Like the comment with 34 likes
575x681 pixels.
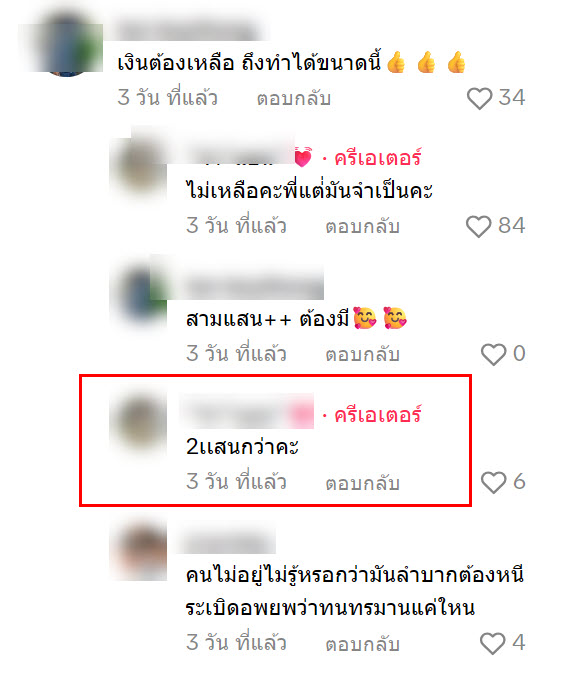pyautogui.click(x=479, y=99)
